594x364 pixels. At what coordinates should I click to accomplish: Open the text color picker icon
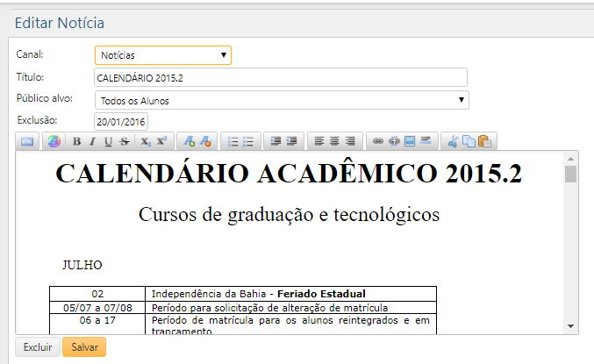pyautogui.click(x=54, y=141)
